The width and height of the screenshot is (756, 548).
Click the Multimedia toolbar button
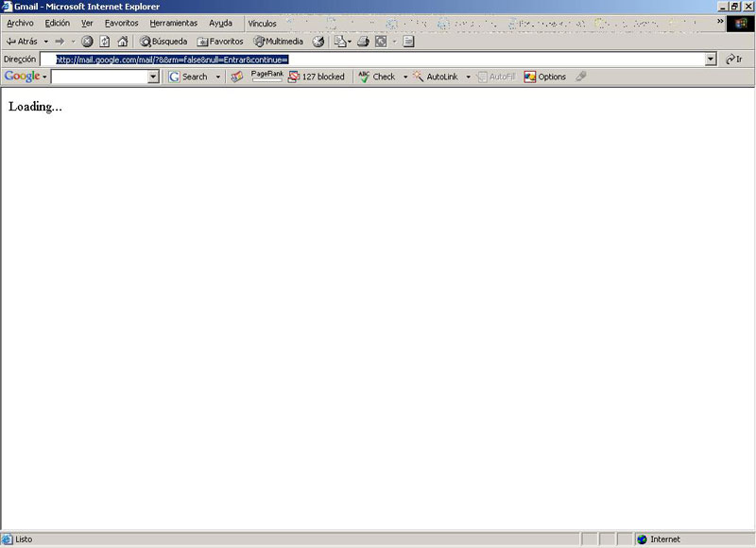click(278, 42)
